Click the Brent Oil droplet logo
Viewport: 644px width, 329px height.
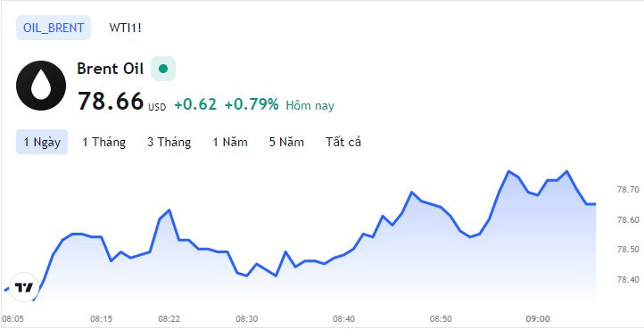click(x=41, y=86)
